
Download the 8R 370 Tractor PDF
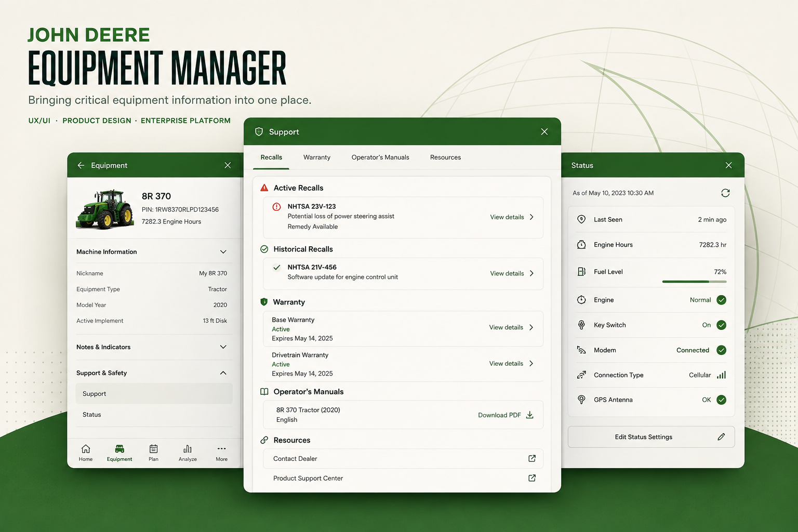tap(506, 415)
